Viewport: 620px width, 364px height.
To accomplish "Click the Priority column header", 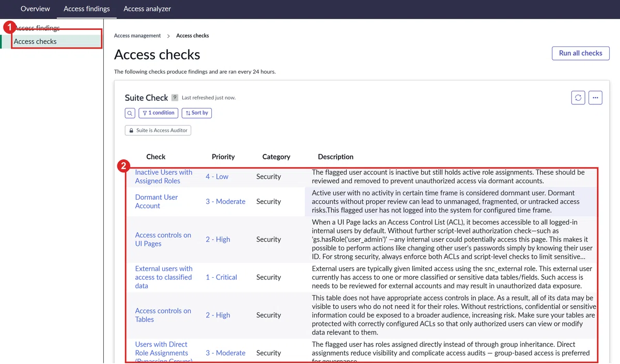I will (223, 156).
